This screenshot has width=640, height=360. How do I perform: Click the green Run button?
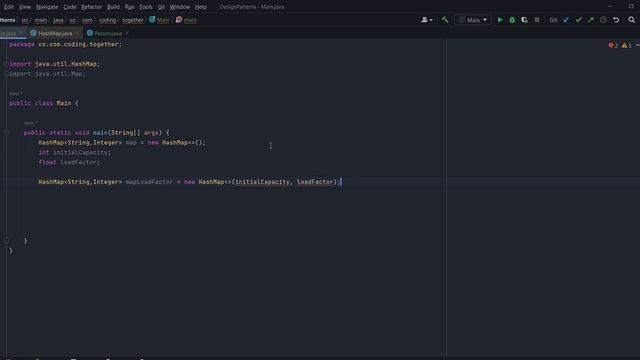[x=500, y=20]
